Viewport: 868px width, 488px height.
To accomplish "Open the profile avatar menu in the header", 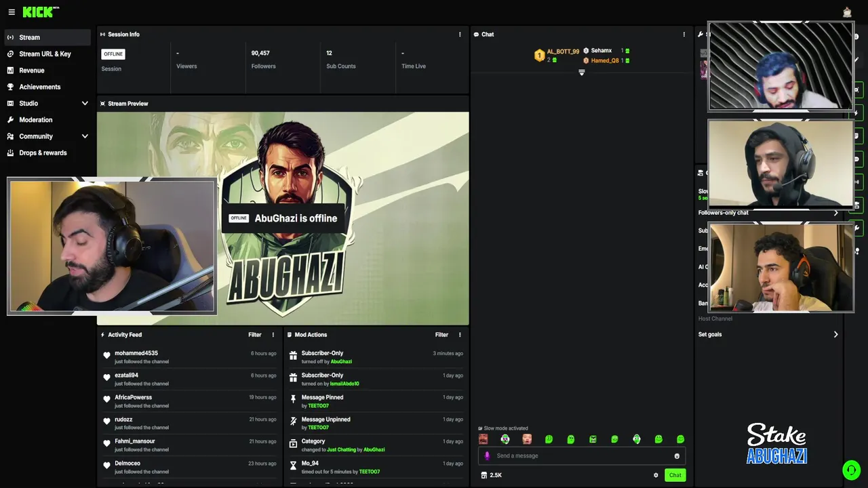I will tap(847, 12).
